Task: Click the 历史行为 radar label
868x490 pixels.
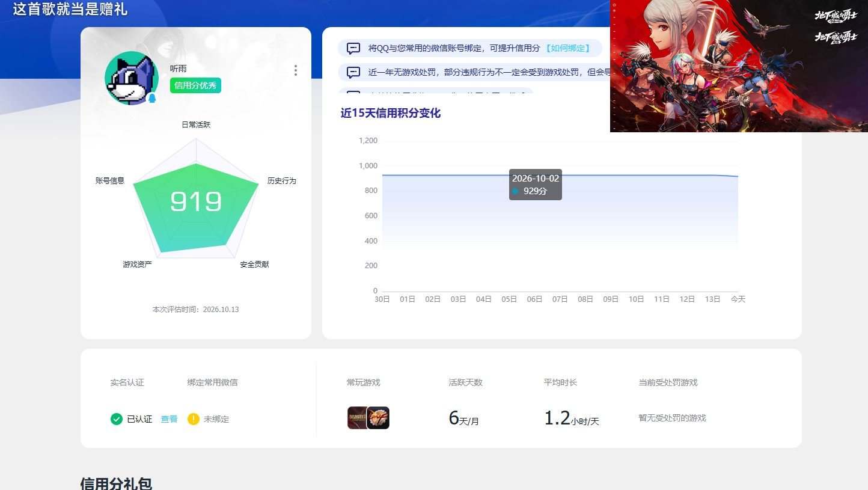Action: coord(282,180)
